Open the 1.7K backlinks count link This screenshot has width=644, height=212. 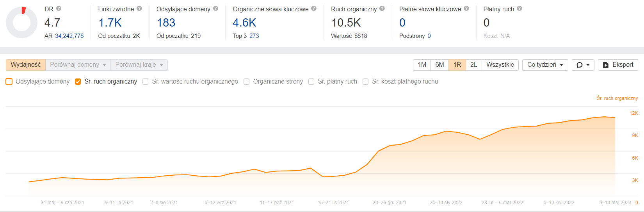(110, 23)
